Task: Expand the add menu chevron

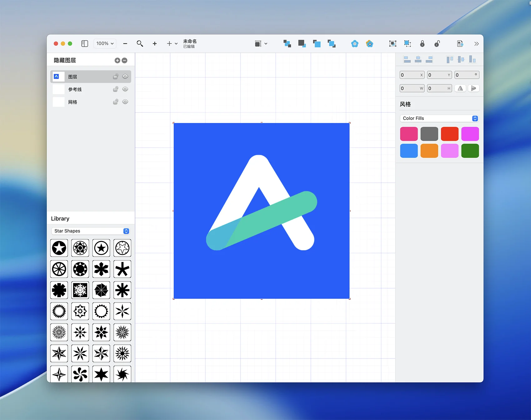Action: [x=176, y=44]
